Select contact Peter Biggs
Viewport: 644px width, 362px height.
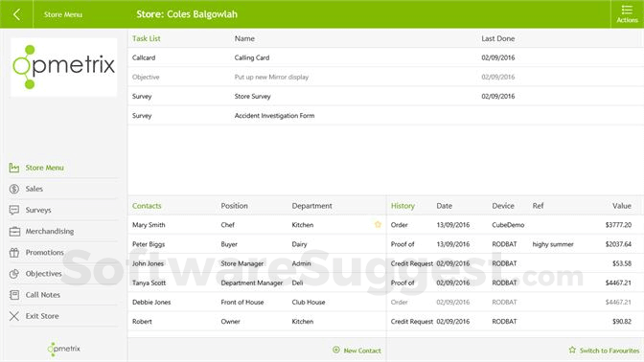pos(257,244)
